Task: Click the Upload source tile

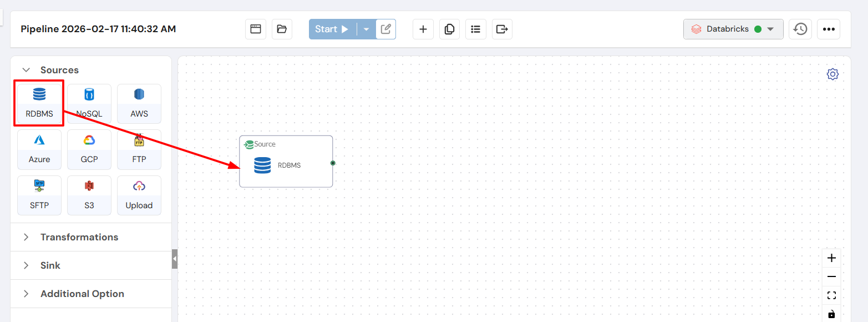Action: 139,195
